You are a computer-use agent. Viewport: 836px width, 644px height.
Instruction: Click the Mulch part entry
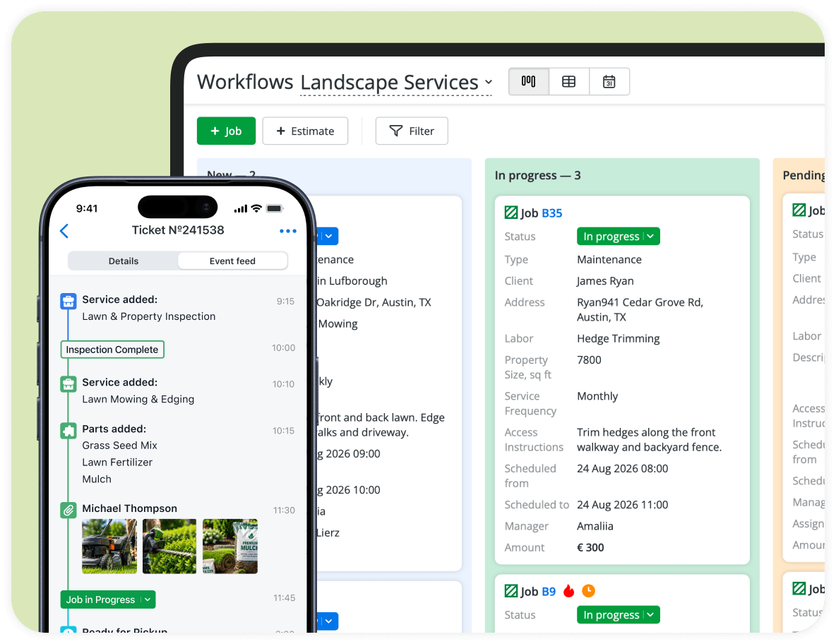point(97,479)
